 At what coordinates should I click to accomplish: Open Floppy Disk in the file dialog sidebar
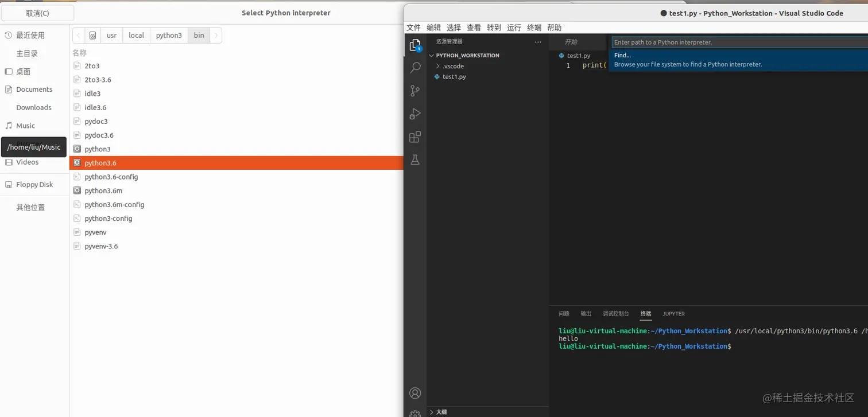point(34,185)
